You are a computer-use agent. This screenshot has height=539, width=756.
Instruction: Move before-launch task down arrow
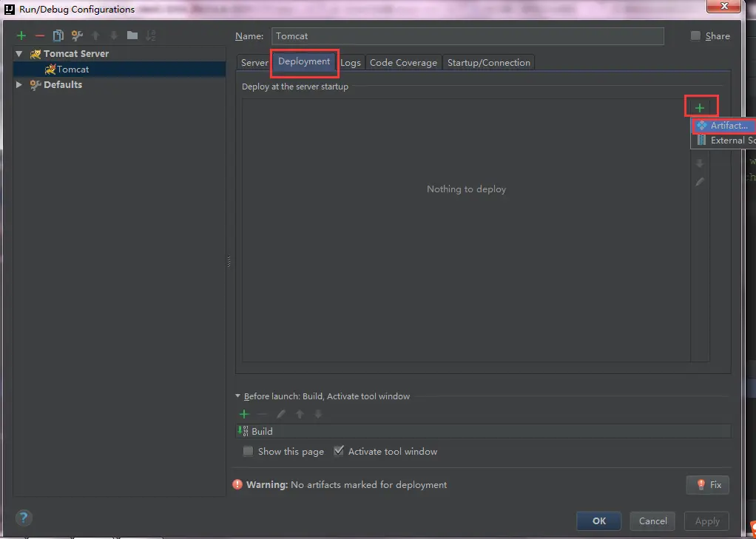pos(318,414)
